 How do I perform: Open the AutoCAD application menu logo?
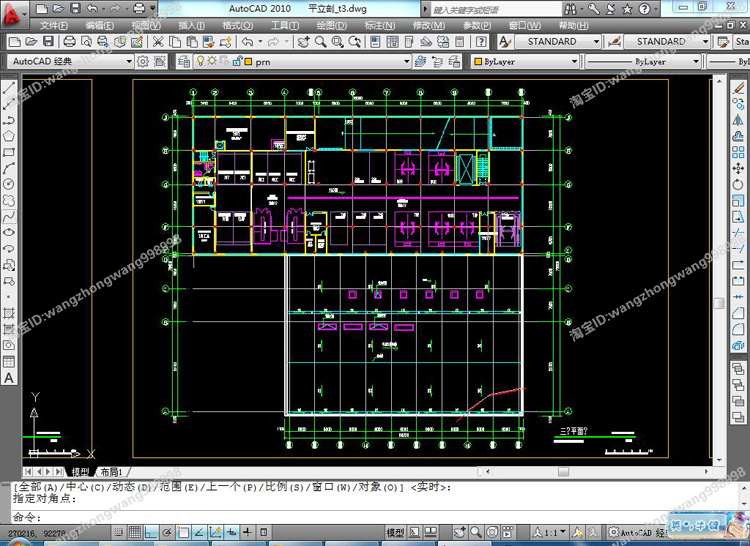click(12, 13)
